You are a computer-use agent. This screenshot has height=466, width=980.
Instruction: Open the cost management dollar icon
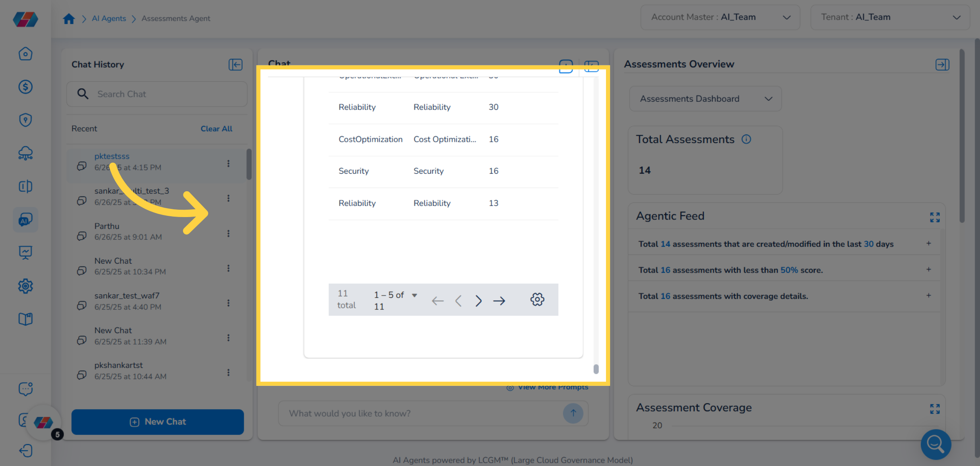tap(25, 87)
